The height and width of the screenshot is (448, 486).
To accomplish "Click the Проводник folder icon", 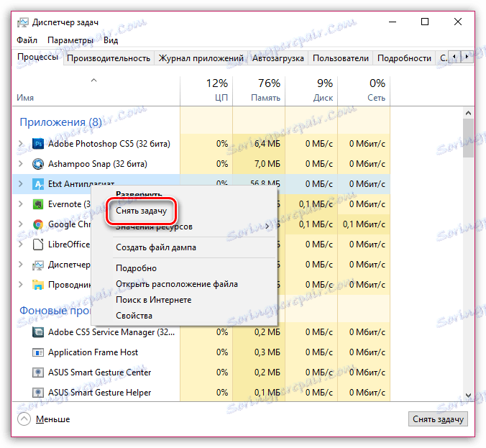I will coord(38,285).
